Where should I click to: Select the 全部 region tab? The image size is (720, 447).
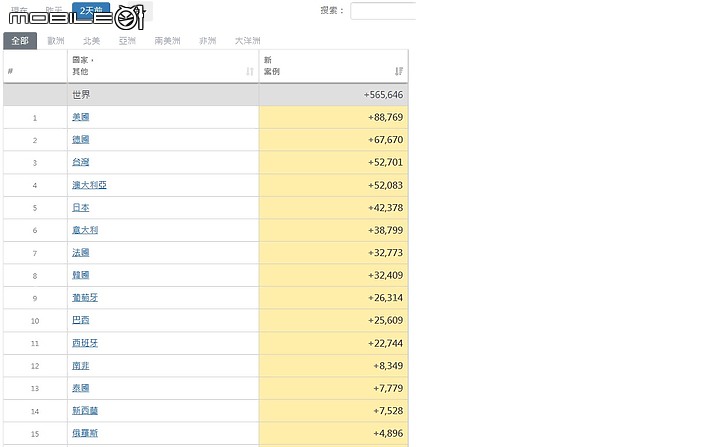(20, 41)
